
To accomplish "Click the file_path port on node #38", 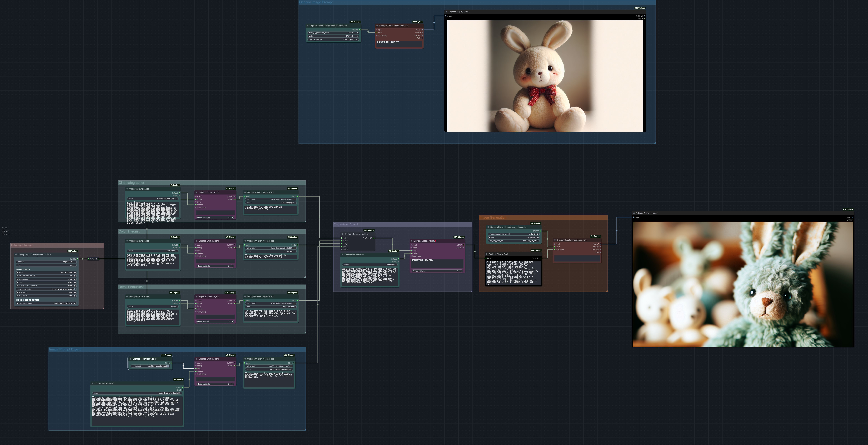I will click(x=422, y=35).
